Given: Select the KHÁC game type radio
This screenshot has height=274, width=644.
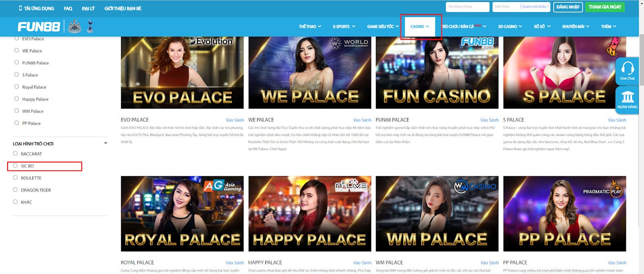Looking at the screenshot, I should tap(15, 202).
